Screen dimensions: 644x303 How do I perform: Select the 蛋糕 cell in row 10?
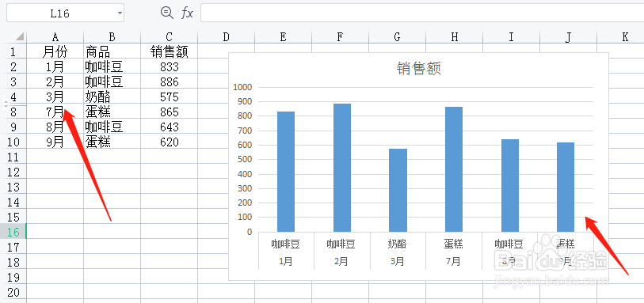(x=112, y=142)
